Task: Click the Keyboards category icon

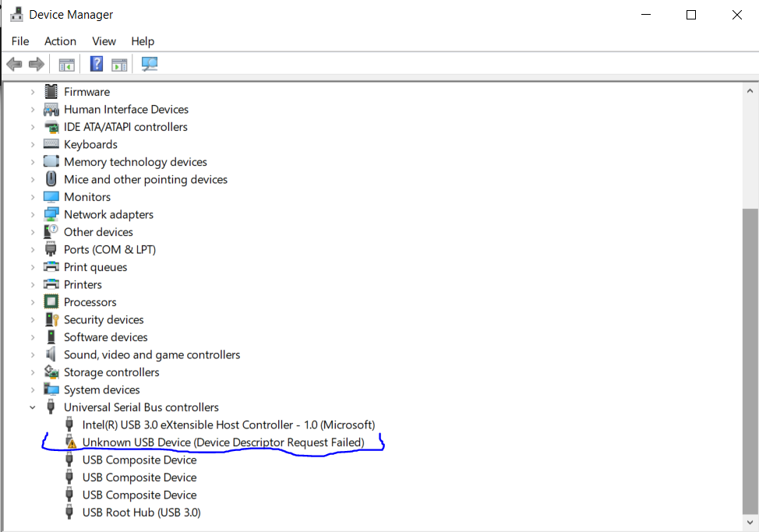Action: 51,143
